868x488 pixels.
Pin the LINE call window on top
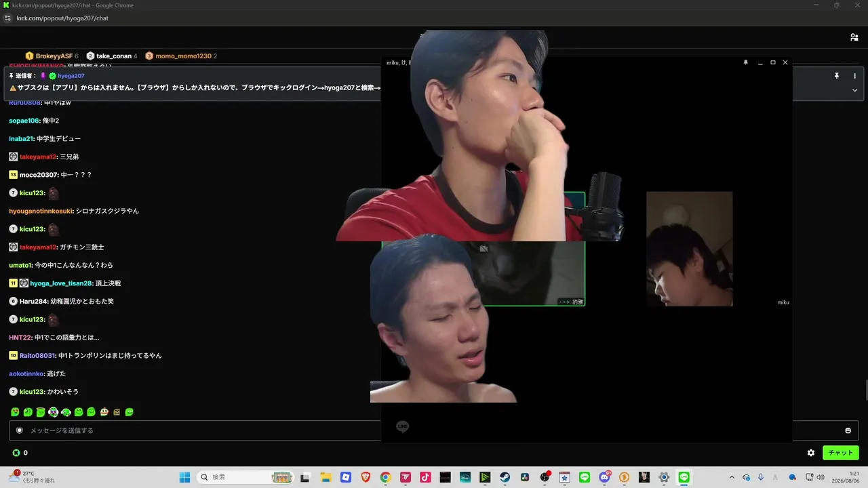coord(746,62)
